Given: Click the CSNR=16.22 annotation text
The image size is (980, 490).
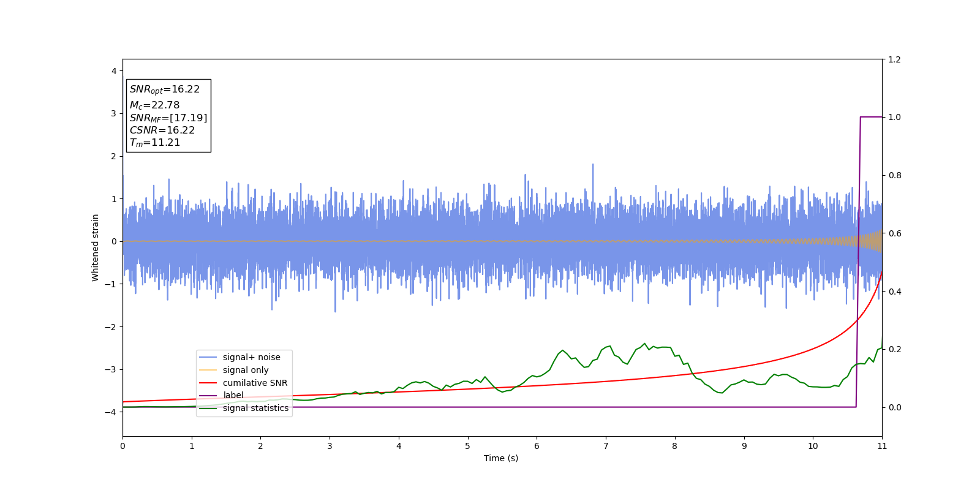Looking at the screenshot, I should click(x=162, y=130).
